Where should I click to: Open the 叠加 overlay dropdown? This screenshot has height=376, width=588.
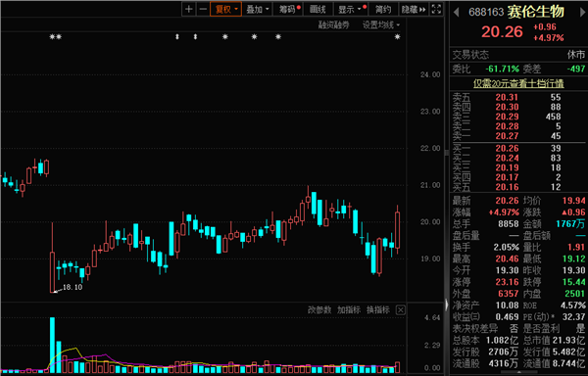[x=257, y=10]
